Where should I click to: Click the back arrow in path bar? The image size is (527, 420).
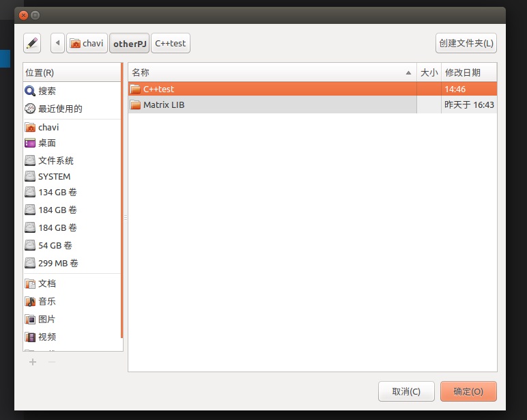(58, 43)
